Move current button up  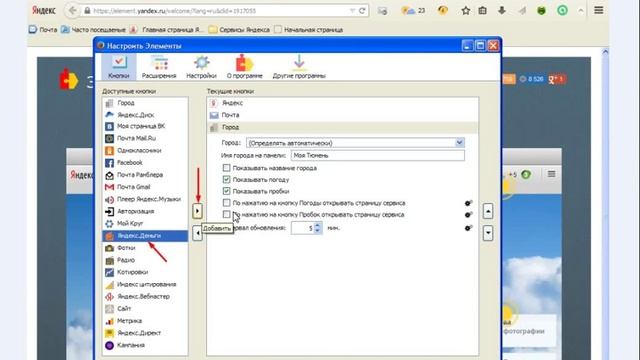tap(488, 211)
